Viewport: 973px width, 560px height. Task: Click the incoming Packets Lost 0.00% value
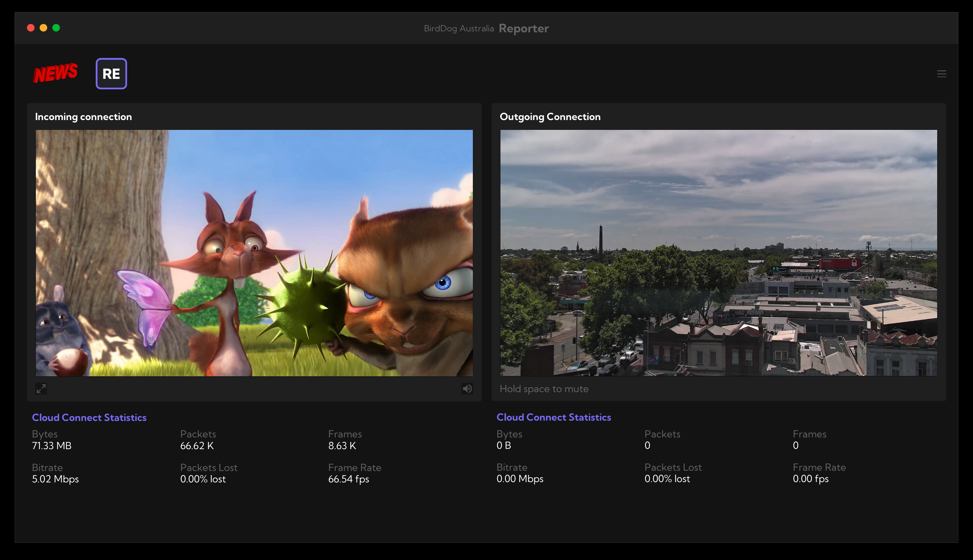coord(203,479)
